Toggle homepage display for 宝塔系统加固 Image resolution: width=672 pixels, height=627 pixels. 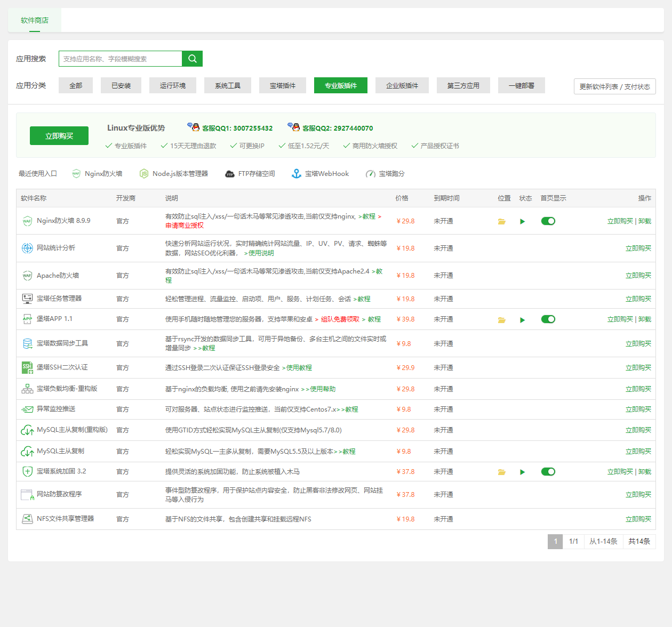coord(548,472)
